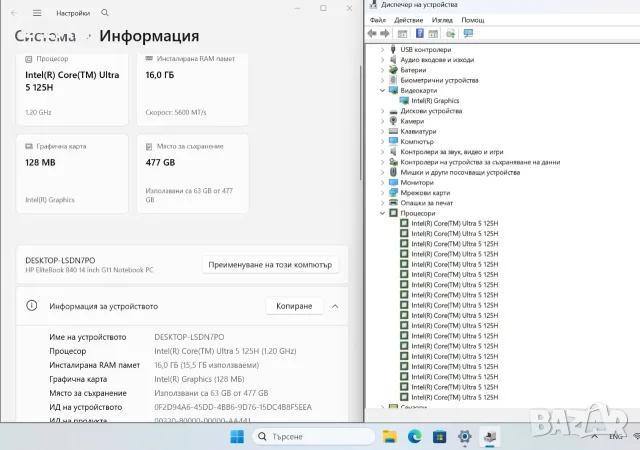Click the USB контролери plug icon

(x=393, y=49)
